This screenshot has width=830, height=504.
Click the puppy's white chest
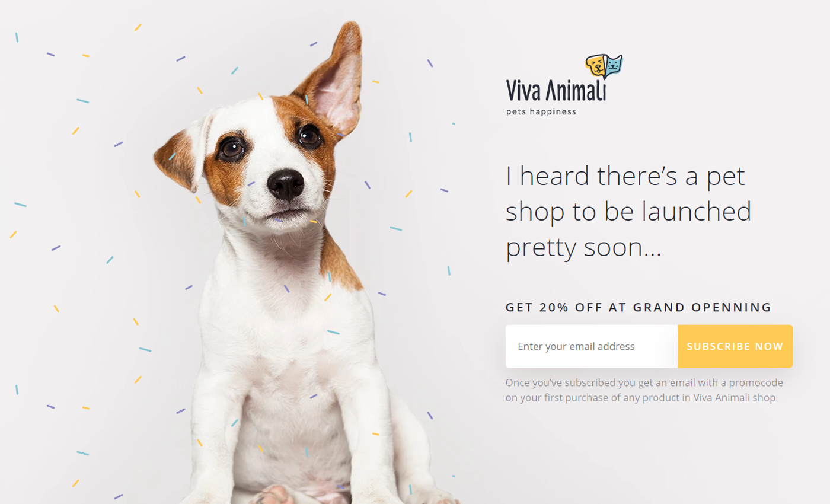tap(285, 332)
